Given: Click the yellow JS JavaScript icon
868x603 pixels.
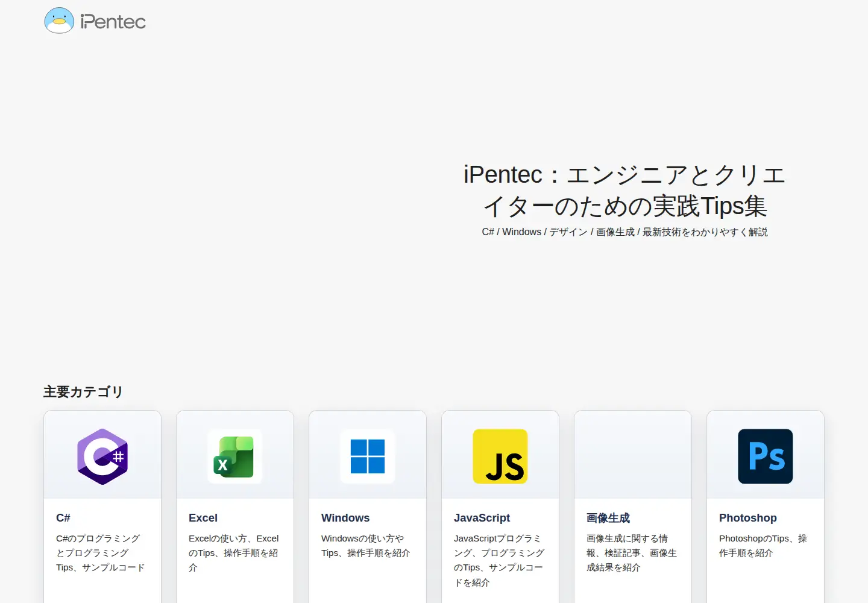Looking at the screenshot, I should pyautogui.click(x=500, y=456).
